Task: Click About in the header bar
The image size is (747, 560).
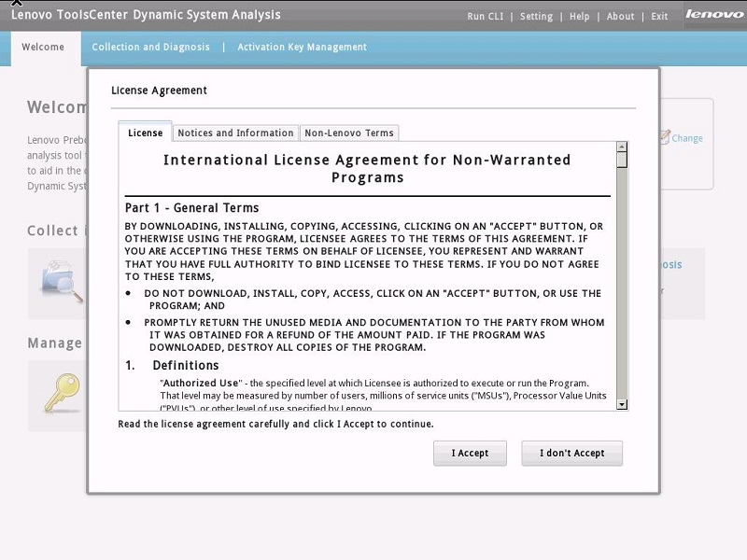Action: 620,17
